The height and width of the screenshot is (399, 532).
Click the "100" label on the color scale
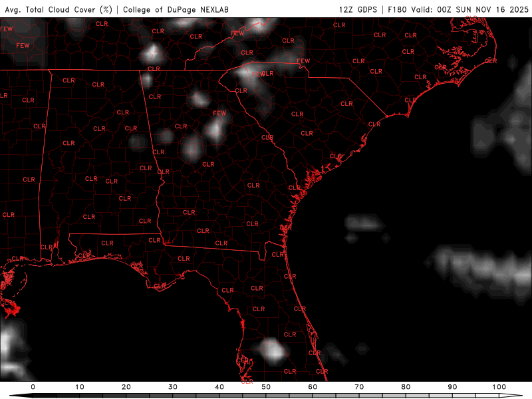coord(499,387)
